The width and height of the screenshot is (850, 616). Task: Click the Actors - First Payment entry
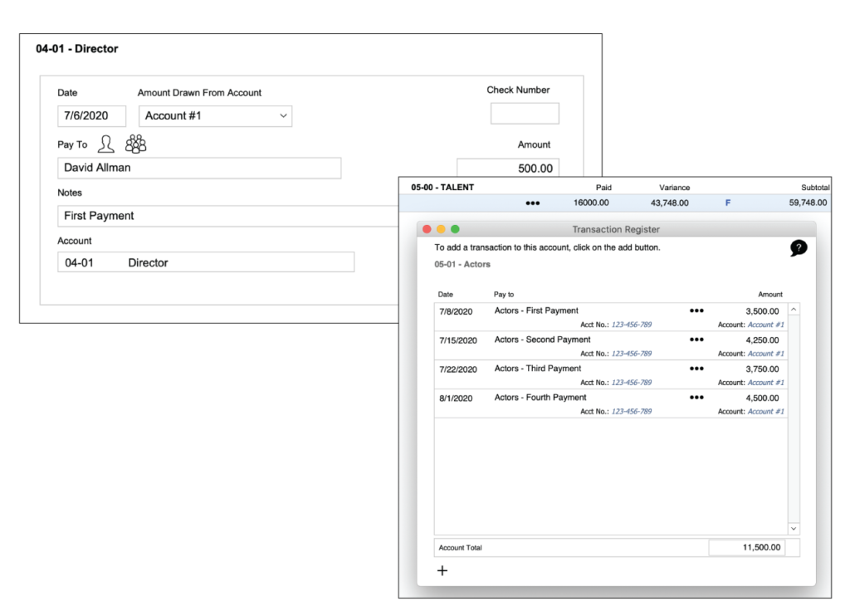coord(536,310)
